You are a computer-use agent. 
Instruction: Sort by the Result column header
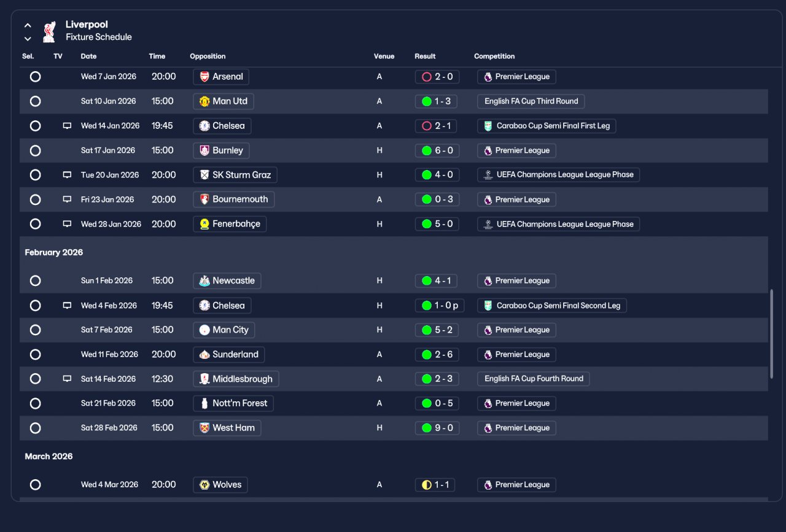(425, 56)
